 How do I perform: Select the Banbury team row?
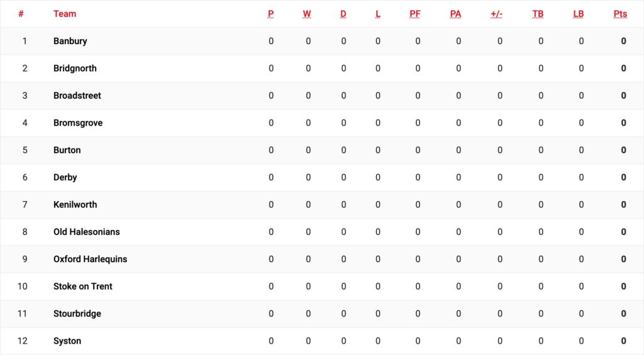(322, 41)
